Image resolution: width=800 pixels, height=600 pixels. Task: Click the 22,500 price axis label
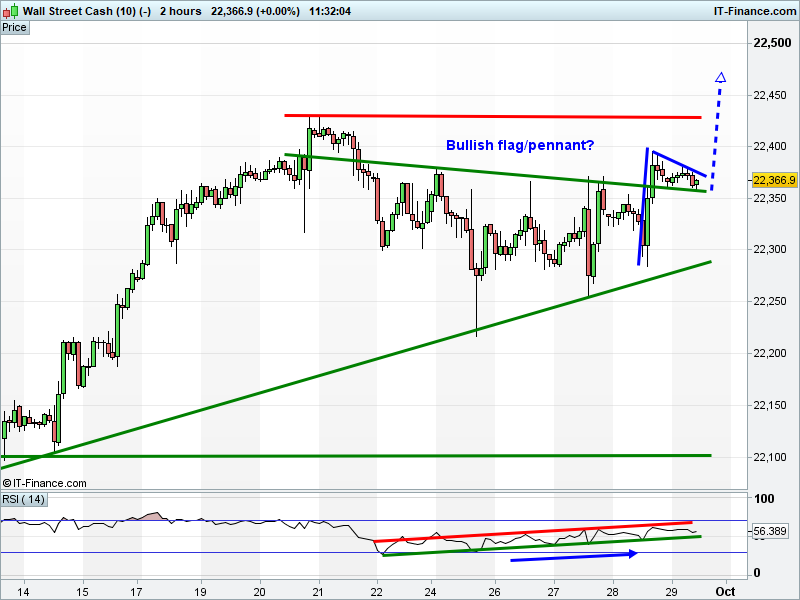pos(772,43)
